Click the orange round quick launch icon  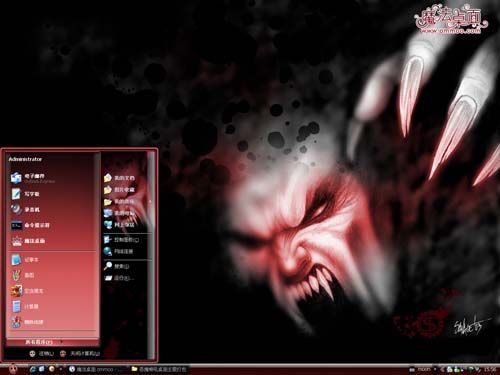51,369
